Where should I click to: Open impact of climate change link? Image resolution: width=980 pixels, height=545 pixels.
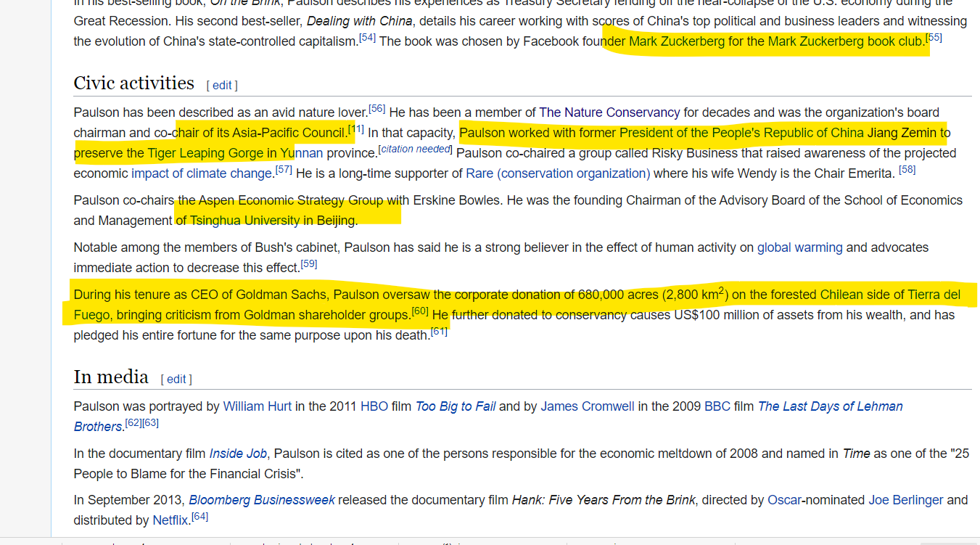202,173
